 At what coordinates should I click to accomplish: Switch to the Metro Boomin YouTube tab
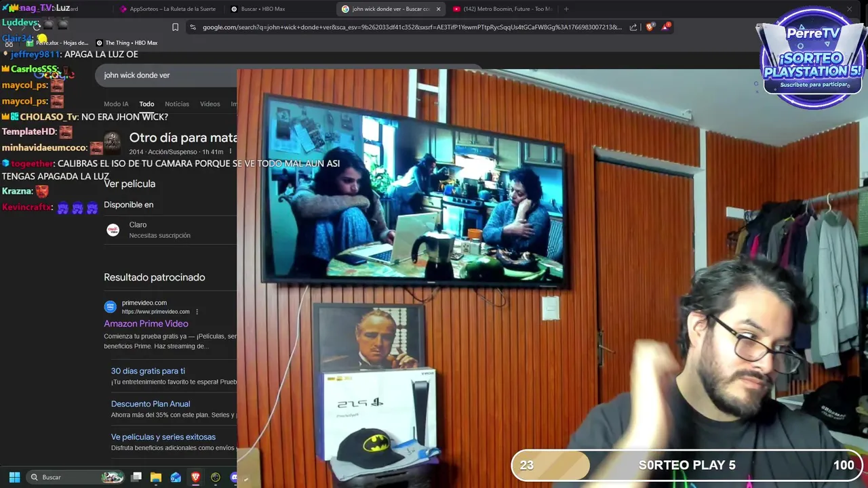[503, 9]
